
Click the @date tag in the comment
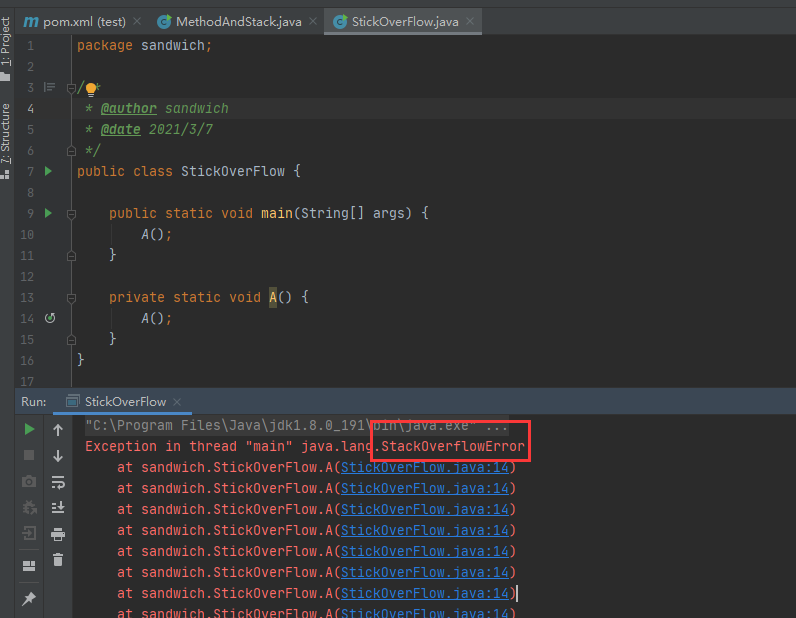click(x=120, y=129)
